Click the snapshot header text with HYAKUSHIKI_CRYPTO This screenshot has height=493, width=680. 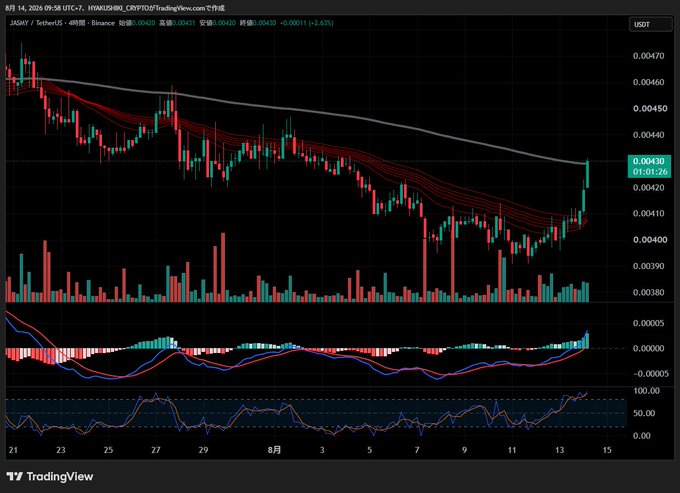(115, 8)
